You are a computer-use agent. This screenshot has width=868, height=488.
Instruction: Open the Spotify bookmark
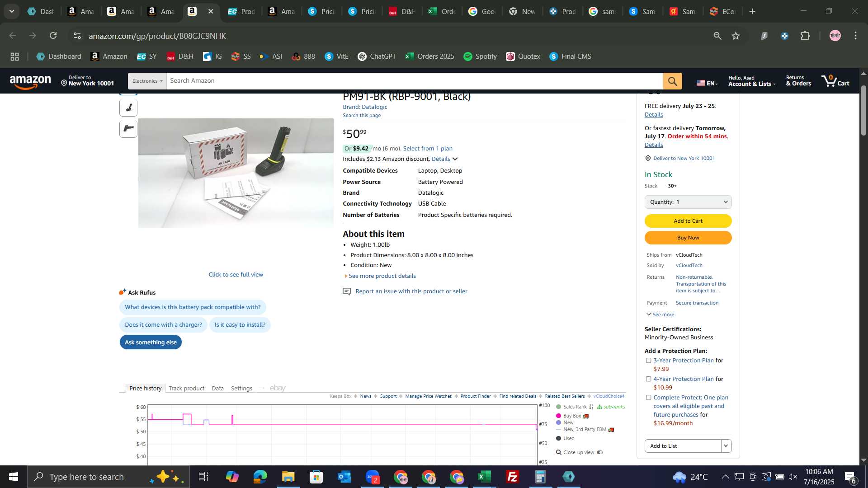480,56
